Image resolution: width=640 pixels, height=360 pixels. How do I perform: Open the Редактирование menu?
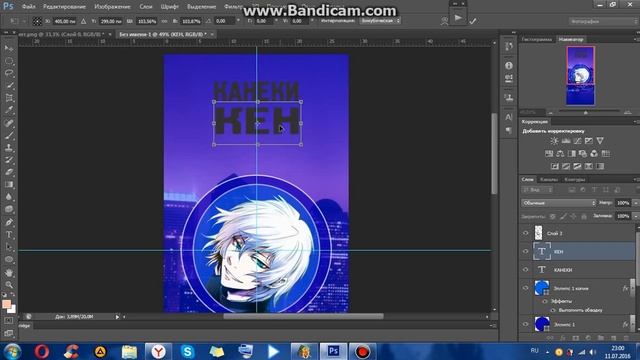(x=64, y=7)
